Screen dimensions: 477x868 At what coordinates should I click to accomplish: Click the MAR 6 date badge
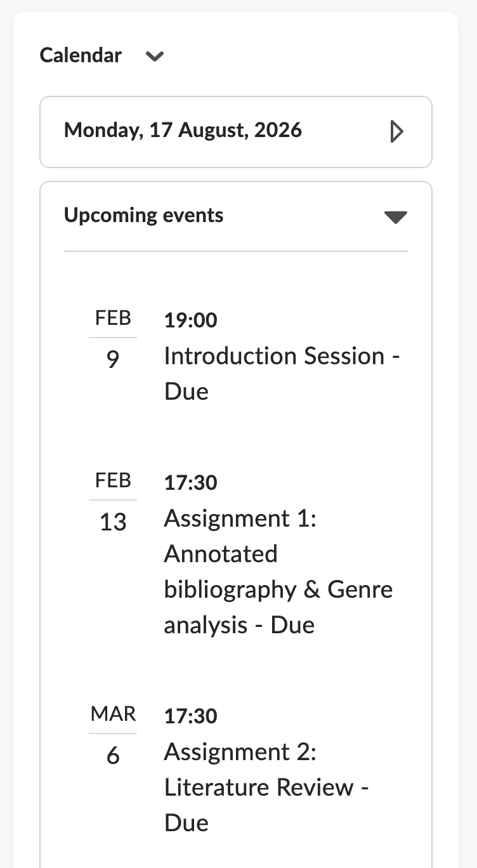(113, 735)
